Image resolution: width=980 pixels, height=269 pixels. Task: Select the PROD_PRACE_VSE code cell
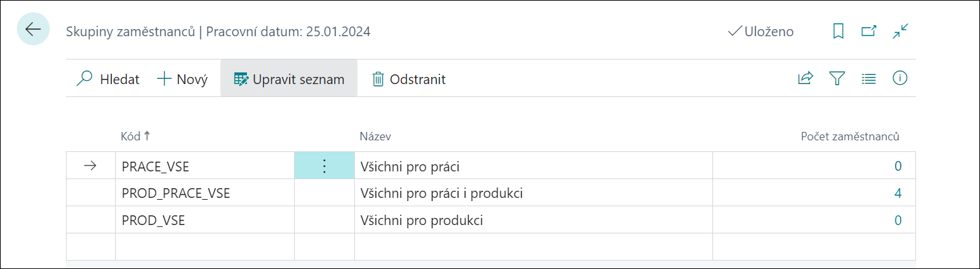(204, 193)
